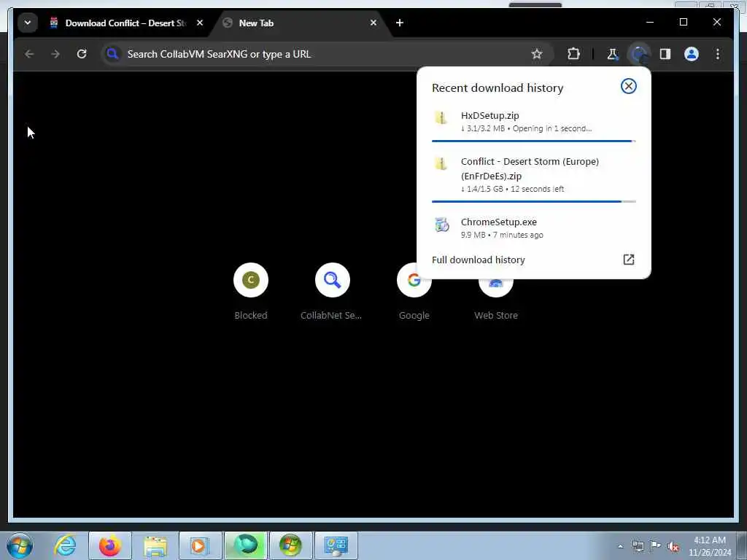Launch Firefox from the taskbar
The image size is (747, 560).
pos(110,545)
